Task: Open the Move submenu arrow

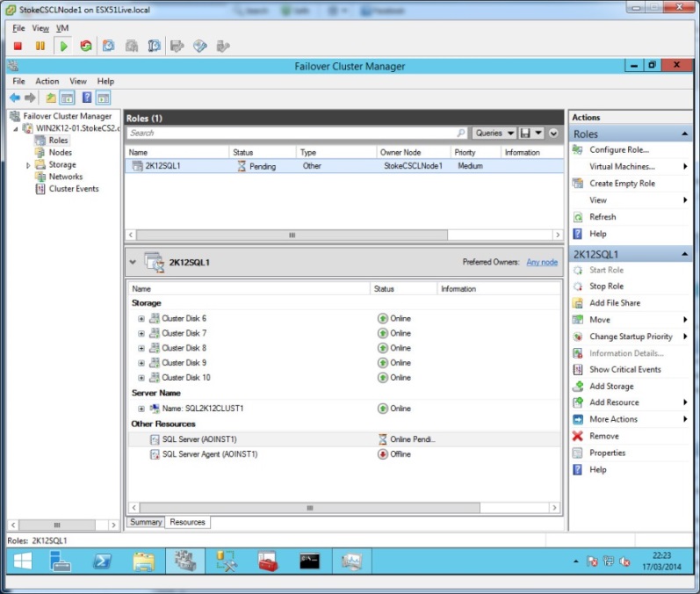Action: tap(685, 319)
